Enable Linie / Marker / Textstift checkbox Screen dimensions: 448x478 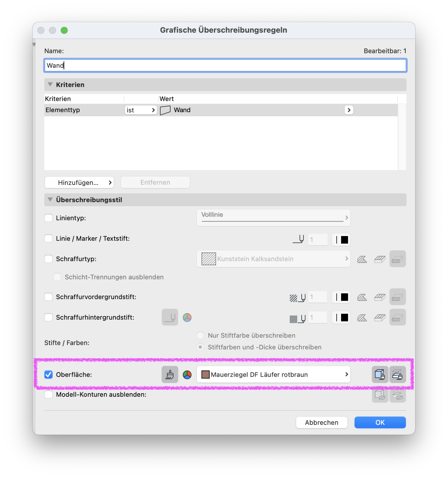click(x=48, y=238)
